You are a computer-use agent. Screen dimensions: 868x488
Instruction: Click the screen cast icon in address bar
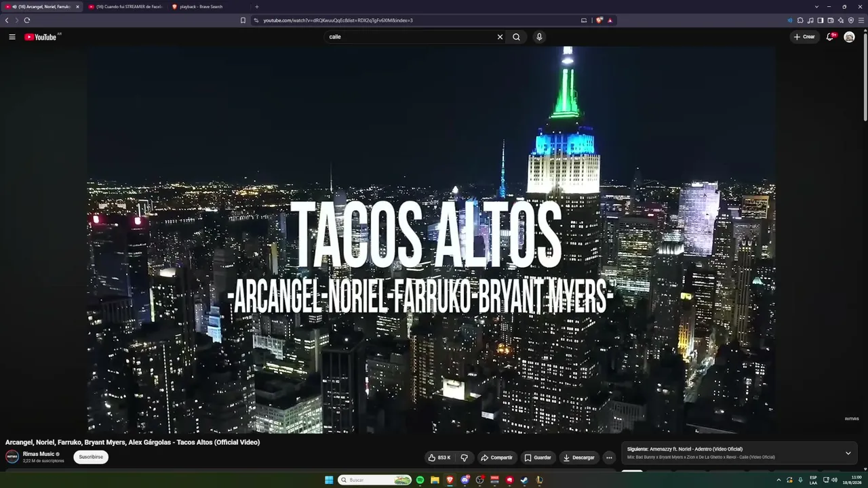pyautogui.click(x=584, y=20)
